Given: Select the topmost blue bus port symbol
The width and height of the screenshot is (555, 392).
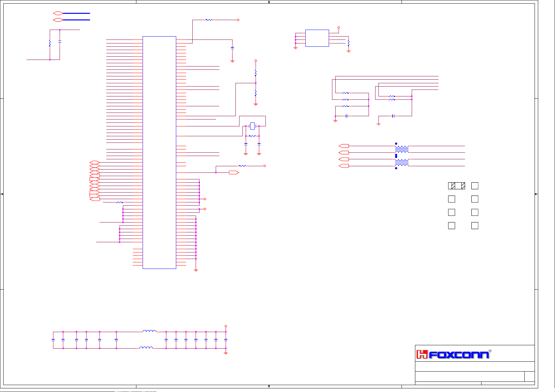Looking at the screenshot, I should pyautogui.click(x=58, y=13).
